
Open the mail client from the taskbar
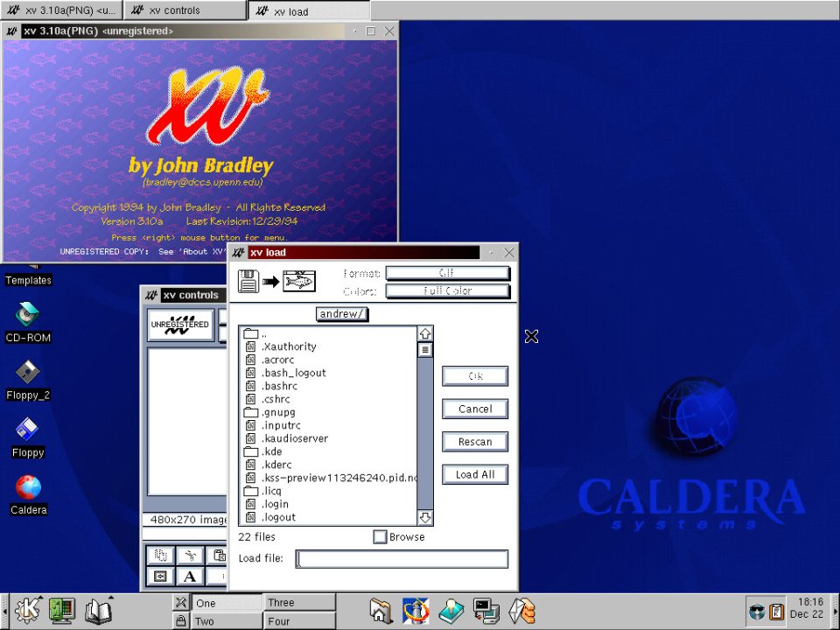[x=521, y=611]
